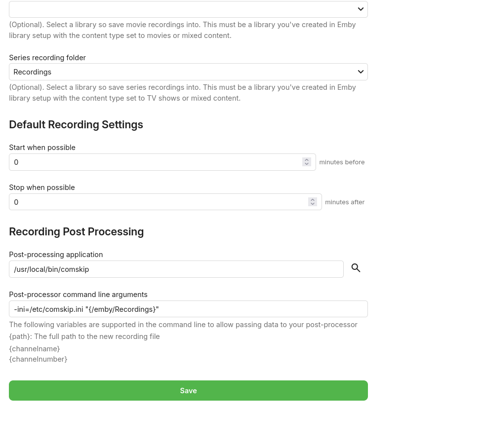Click the stepper arrows on the minutes after field
The width and height of the screenshot is (484, 448).
pos(313,202)
